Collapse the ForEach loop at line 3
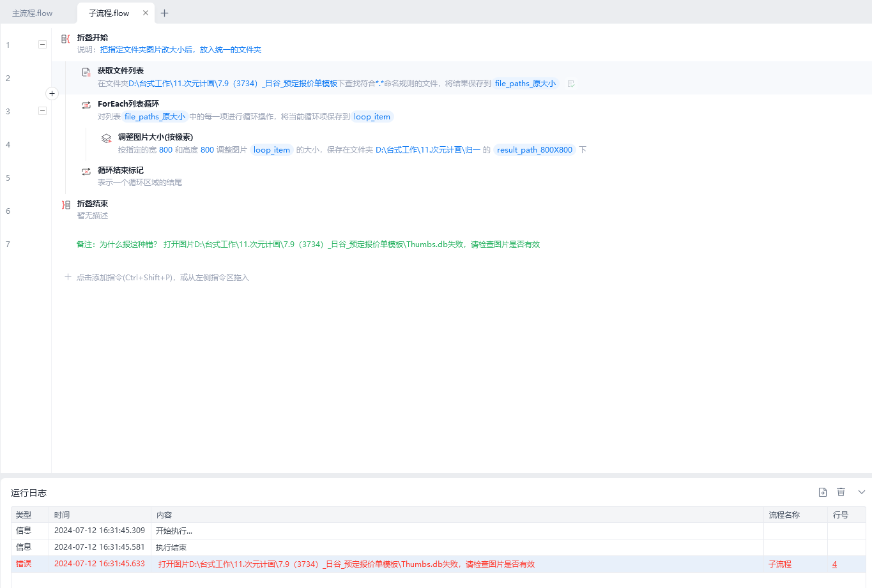The image size is (872, 588). click(x=42, y=110)
